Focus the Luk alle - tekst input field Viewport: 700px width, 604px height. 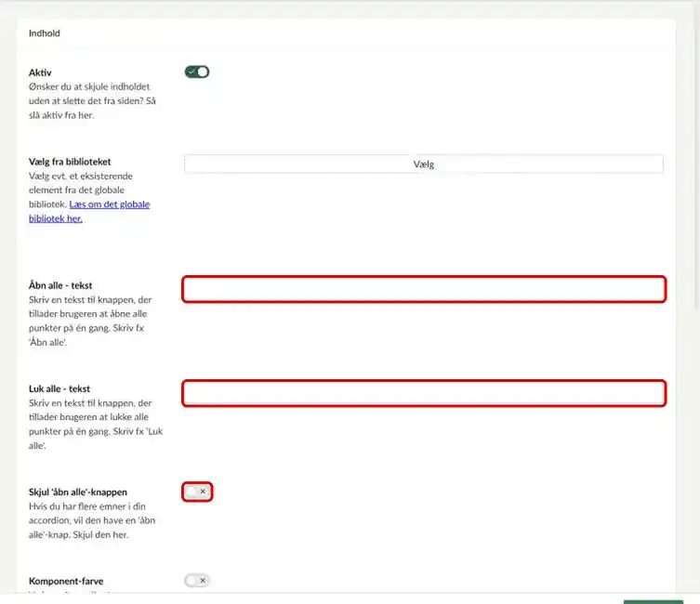pyautogui.click(x=424, y=393)
